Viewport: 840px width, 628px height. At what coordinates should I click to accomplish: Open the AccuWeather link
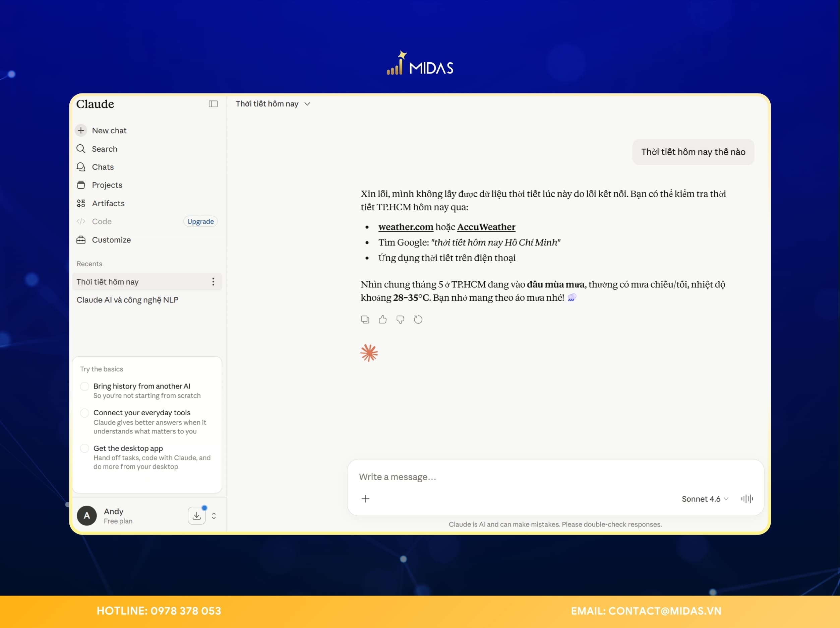(486, 227)
